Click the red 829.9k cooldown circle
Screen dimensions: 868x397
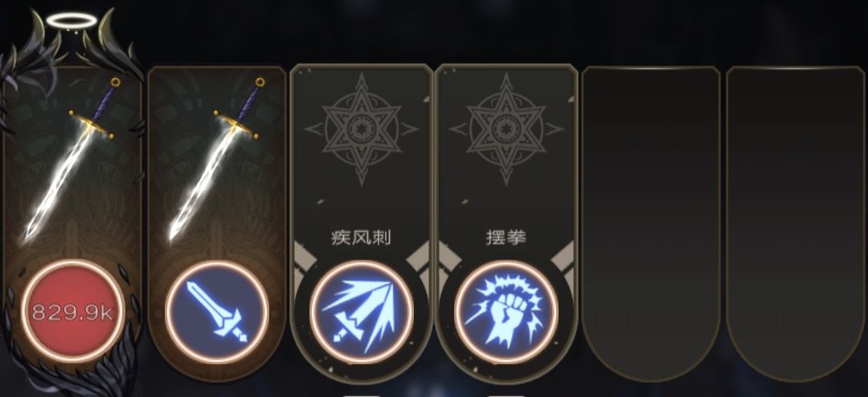click(x=73, y=312)
